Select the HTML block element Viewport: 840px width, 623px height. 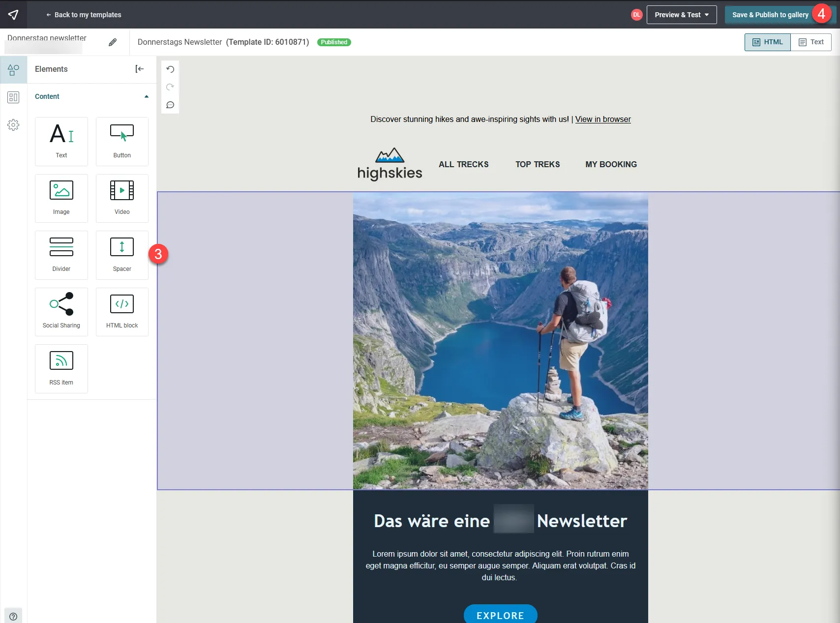click(122, 312)
